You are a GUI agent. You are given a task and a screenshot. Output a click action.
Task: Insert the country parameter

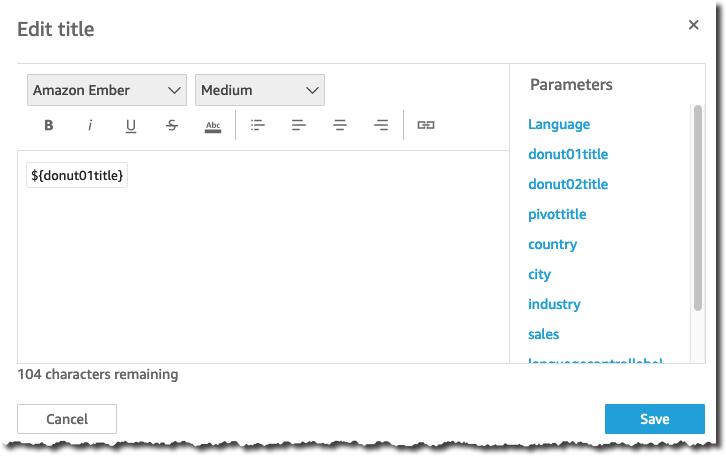tap(552, 244)
